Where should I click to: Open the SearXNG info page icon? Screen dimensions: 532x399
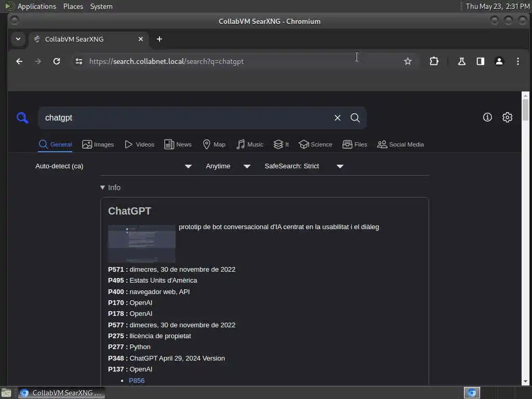click(487, 117)
